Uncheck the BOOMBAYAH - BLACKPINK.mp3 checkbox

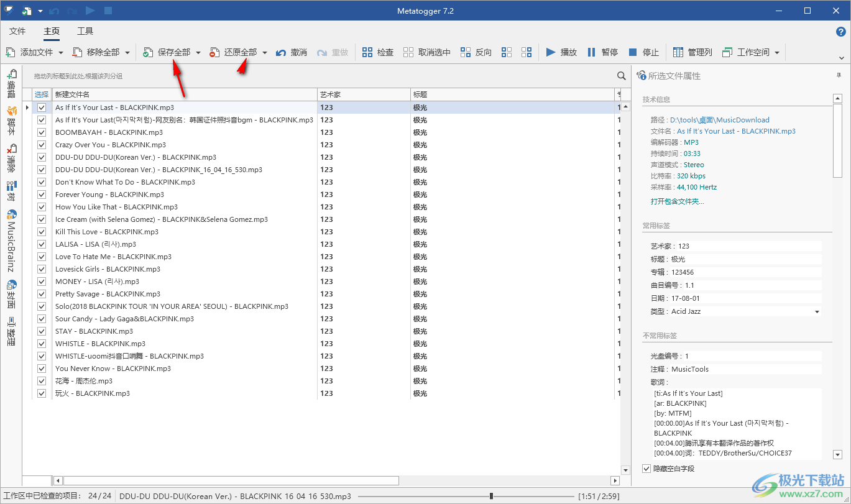42,132
